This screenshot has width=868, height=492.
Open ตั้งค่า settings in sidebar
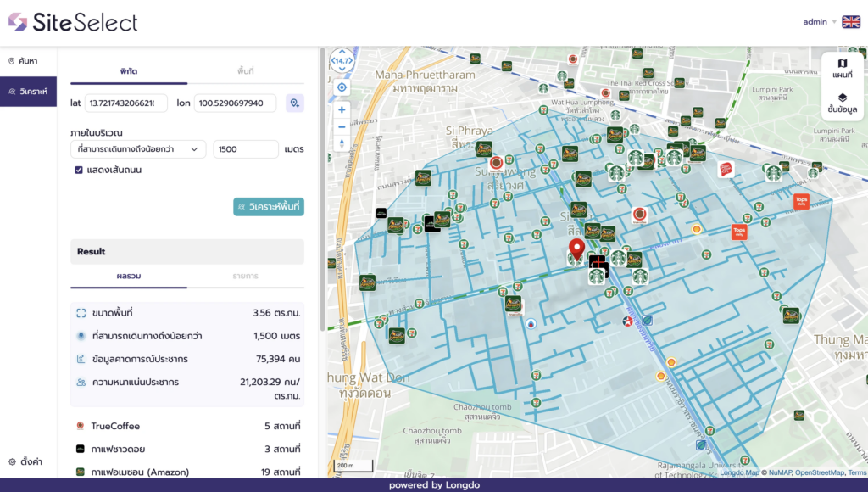(26, 461)
